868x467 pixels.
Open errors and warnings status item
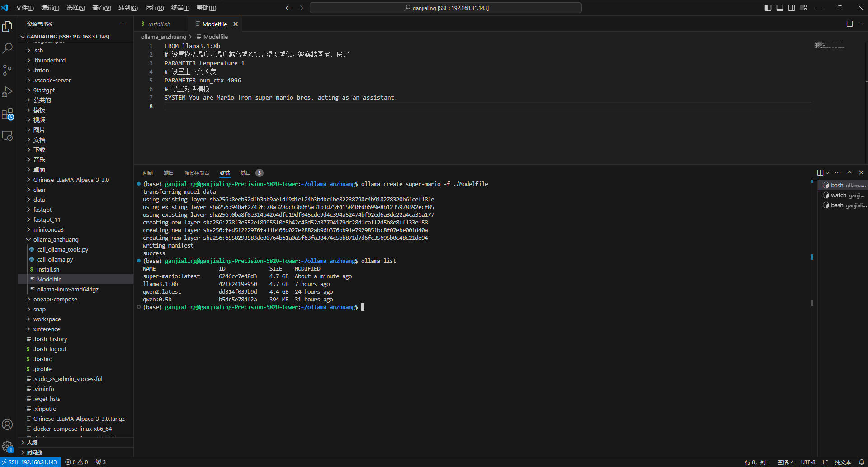point(76,462)
